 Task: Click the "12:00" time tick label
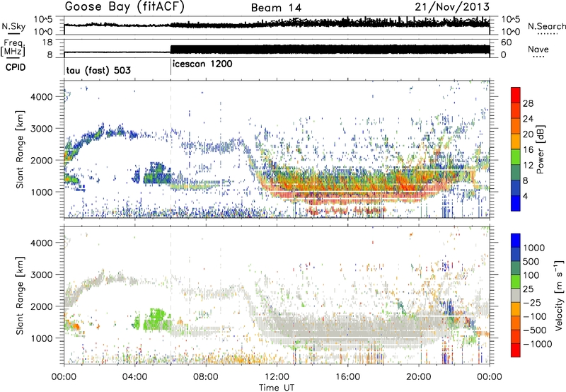277,377
